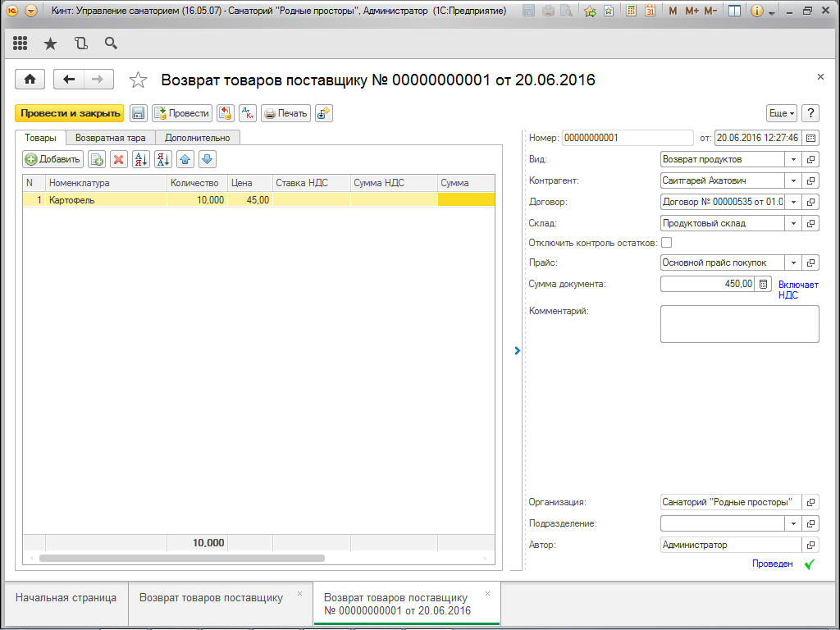Delete the selected row with red X
840x630 pixels.
[118, 159]
